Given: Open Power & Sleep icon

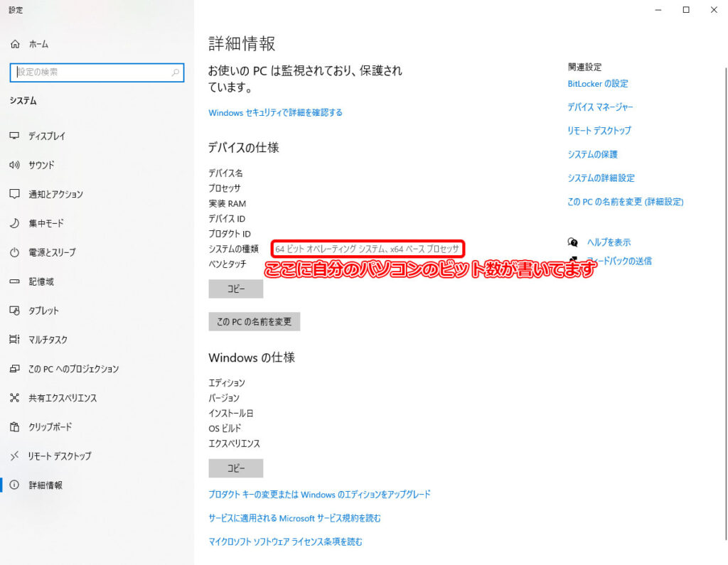Looking at the screenshot, I should (15, 252).
